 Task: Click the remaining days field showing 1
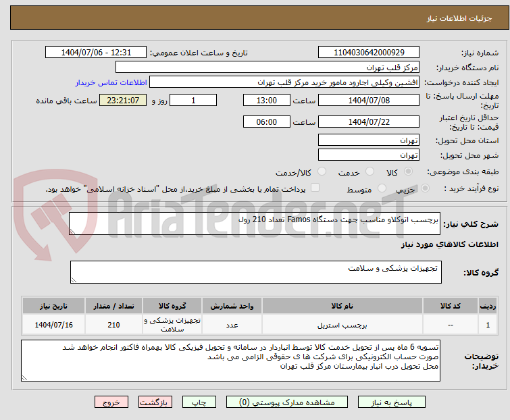pyautogui.click(x=193, y=100)
